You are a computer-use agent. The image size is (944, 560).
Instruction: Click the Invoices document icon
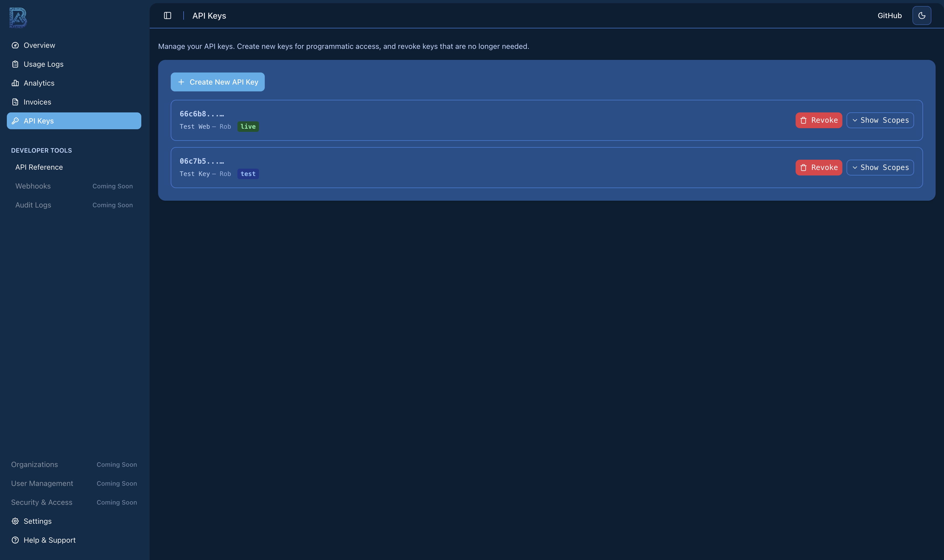pyautogui.click(x=15, y=102)
